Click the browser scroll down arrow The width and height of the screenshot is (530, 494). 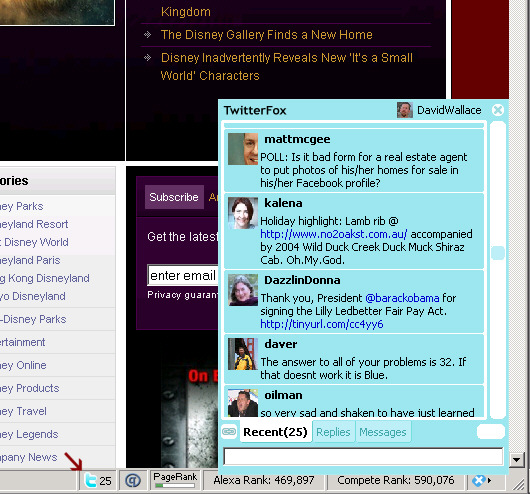(x=516, y=460)
